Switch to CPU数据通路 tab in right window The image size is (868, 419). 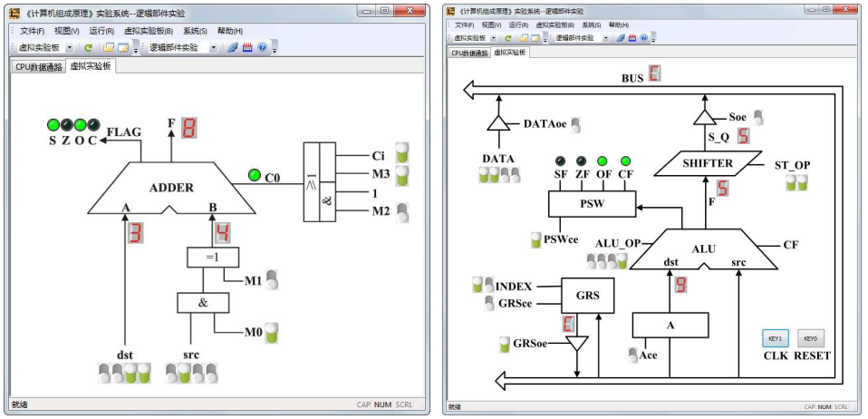point(469,53)
